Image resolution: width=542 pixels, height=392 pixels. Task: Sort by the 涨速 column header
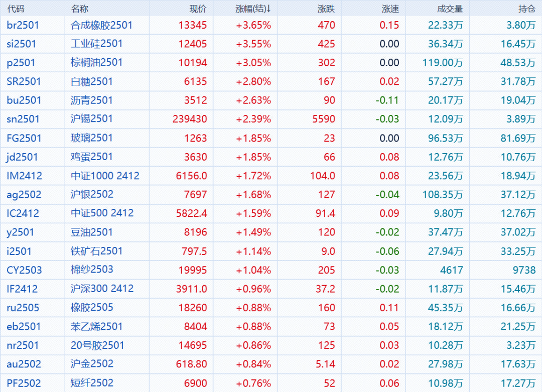[390, 9]
